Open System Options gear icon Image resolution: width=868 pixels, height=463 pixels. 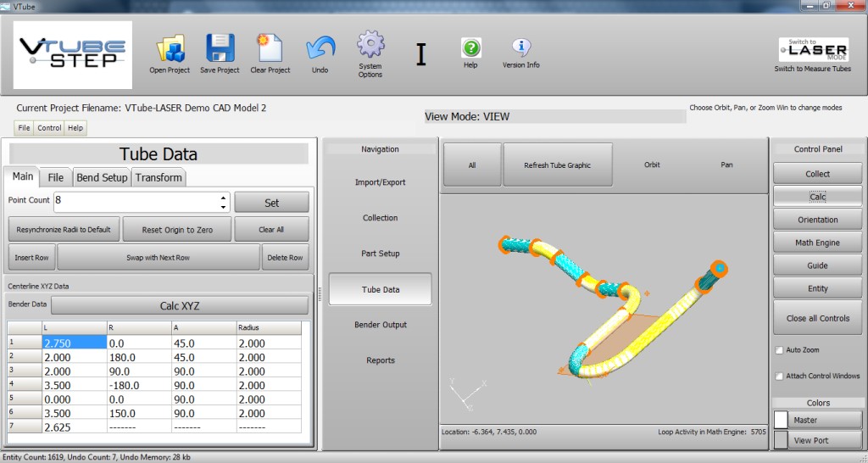370,45
